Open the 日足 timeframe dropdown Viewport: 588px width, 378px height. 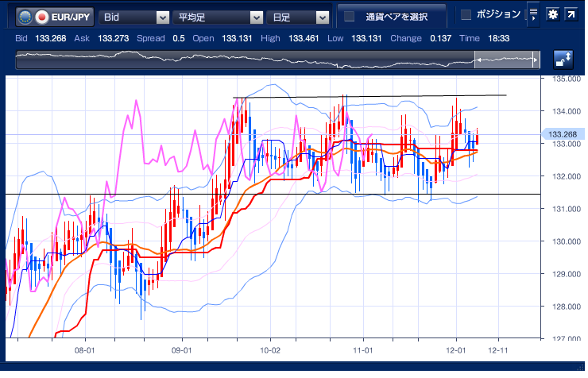(x=298, y=17)
